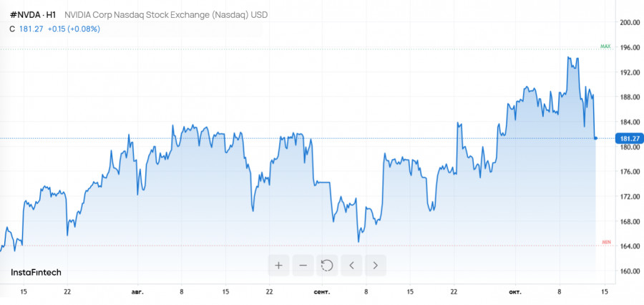Click the blue 181.27 price tag on axis

pos(628,138)
